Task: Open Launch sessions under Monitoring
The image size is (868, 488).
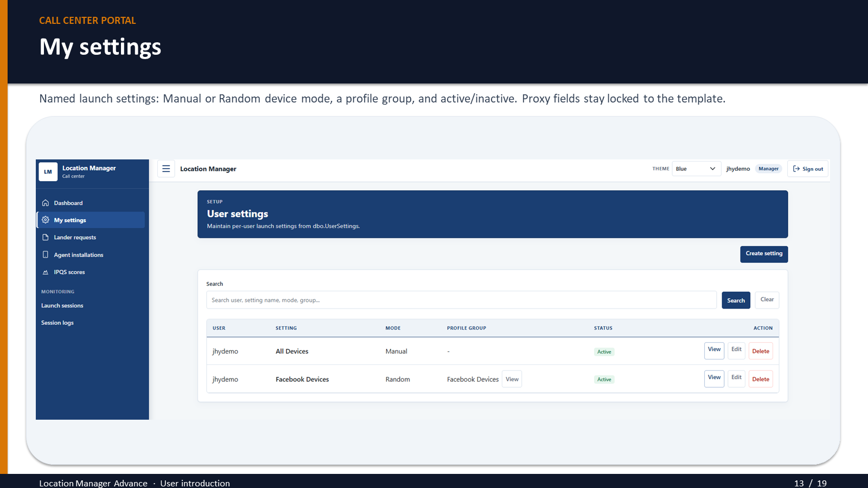Action: [62, 306]
